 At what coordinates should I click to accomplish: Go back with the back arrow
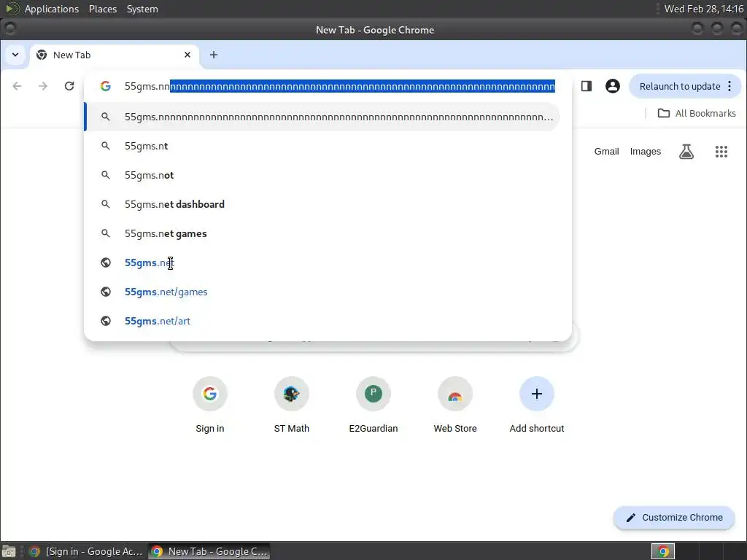click(18, 86)
